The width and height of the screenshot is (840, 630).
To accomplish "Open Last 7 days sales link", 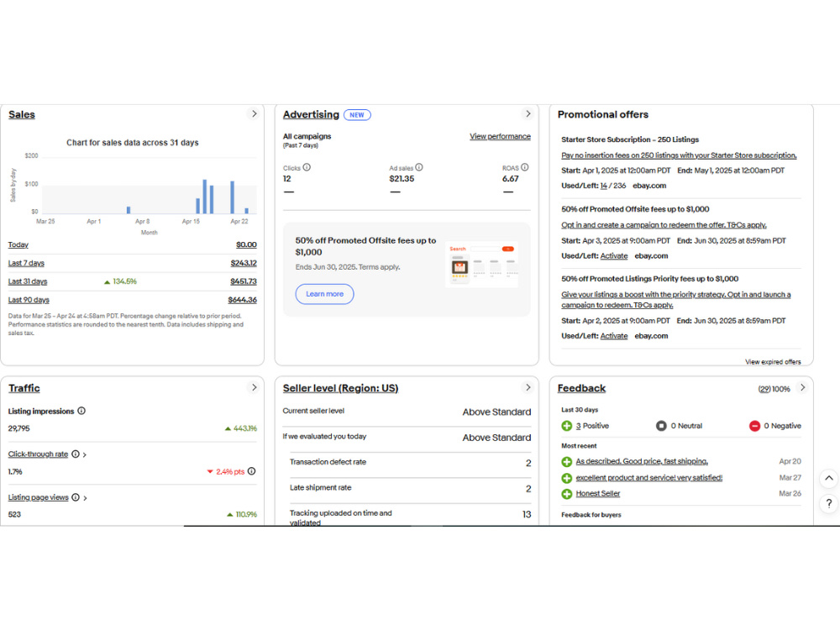I will [x=26, y=263].
